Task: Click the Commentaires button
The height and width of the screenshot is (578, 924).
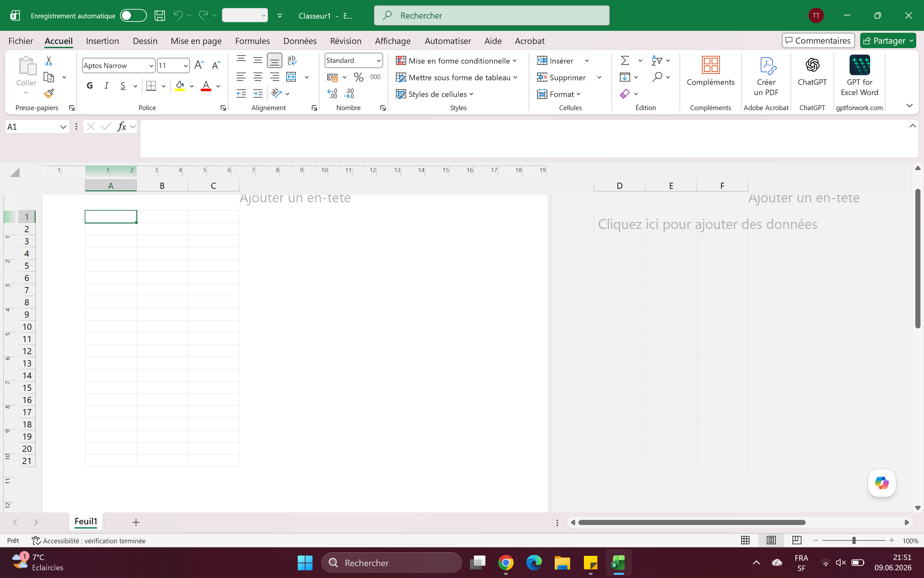Action: pyautogui.click(x=818, y=40)
